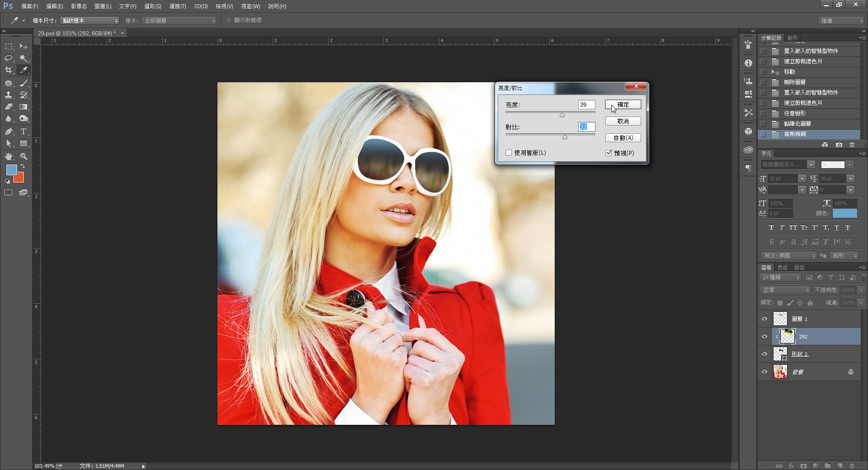Screen dimensions: 868x470
Task: Hide the 292 layer visibility eye
Action: click(x=764, y=336)
